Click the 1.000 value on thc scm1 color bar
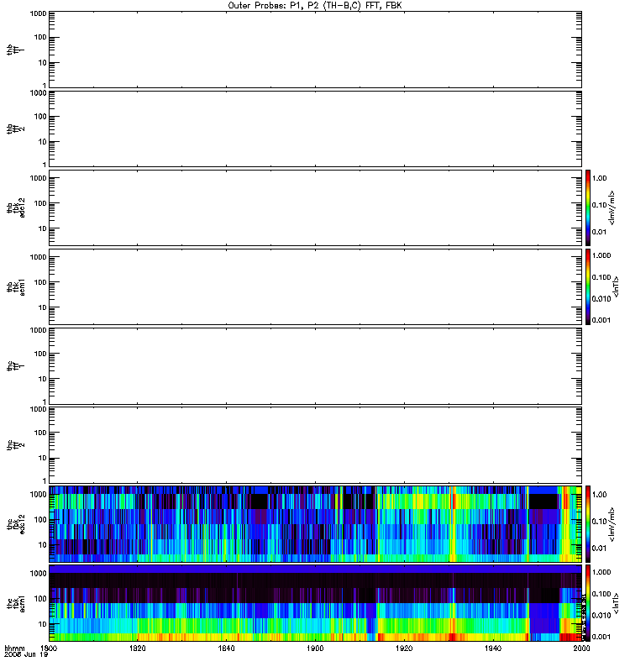Image resolution: width=630 pixels, height=672 pixels. click(601, 572)
